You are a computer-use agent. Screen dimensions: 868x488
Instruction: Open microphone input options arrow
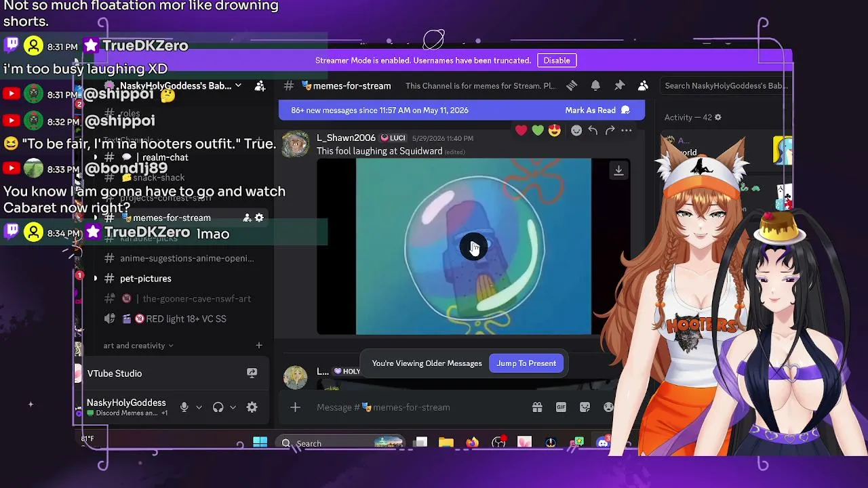click(199, 407)
